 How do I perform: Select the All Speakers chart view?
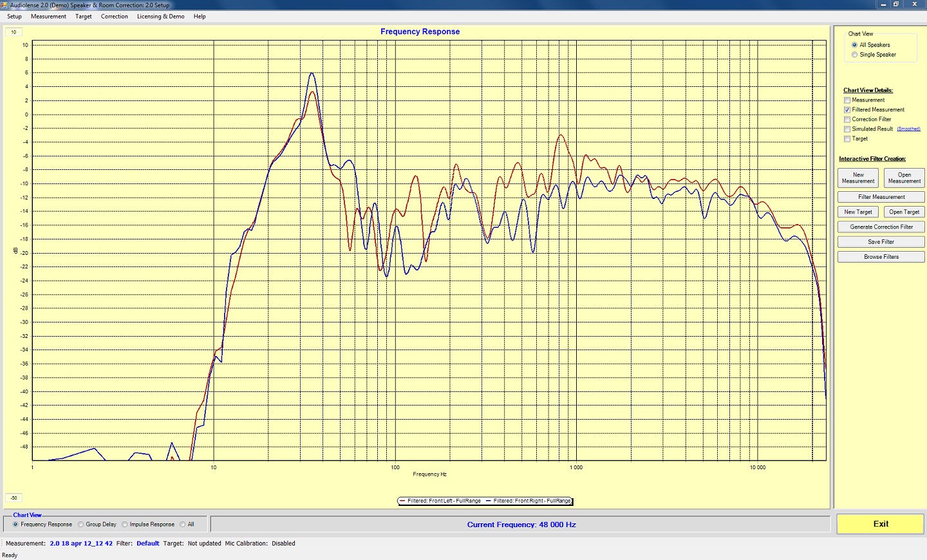pos(854,45)
